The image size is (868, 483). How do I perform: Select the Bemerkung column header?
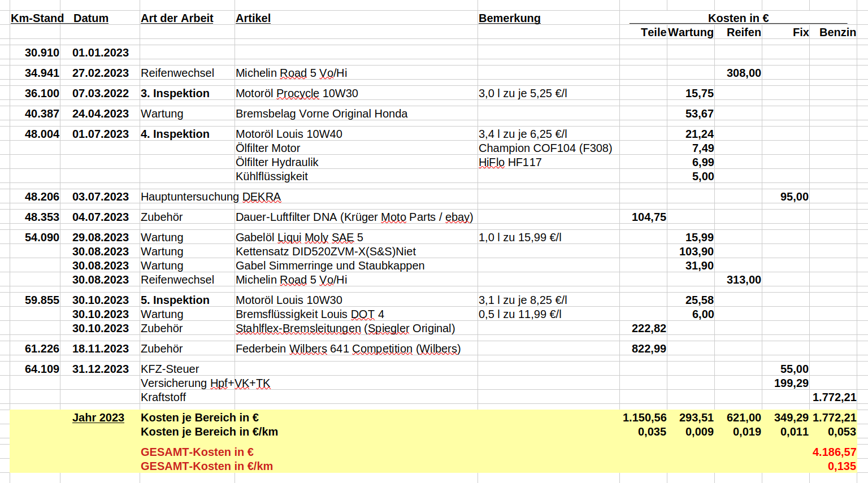pos(509,18)
